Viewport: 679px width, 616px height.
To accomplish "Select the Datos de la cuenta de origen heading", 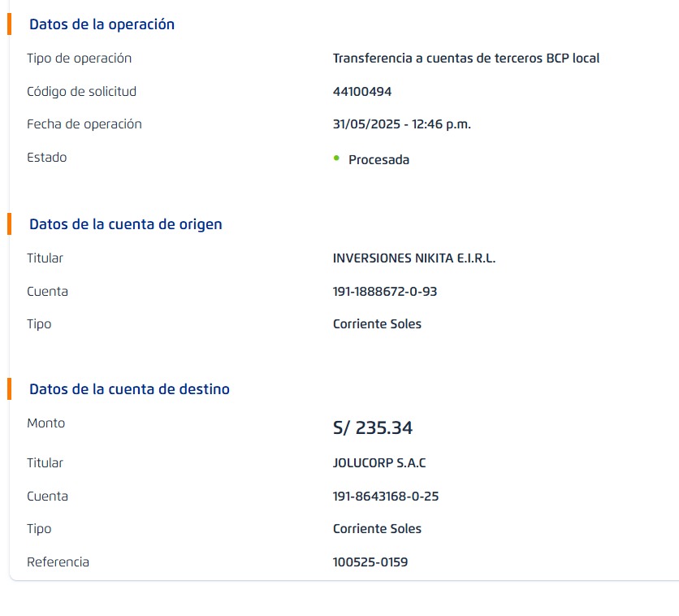I will click(x=125, y=224).
